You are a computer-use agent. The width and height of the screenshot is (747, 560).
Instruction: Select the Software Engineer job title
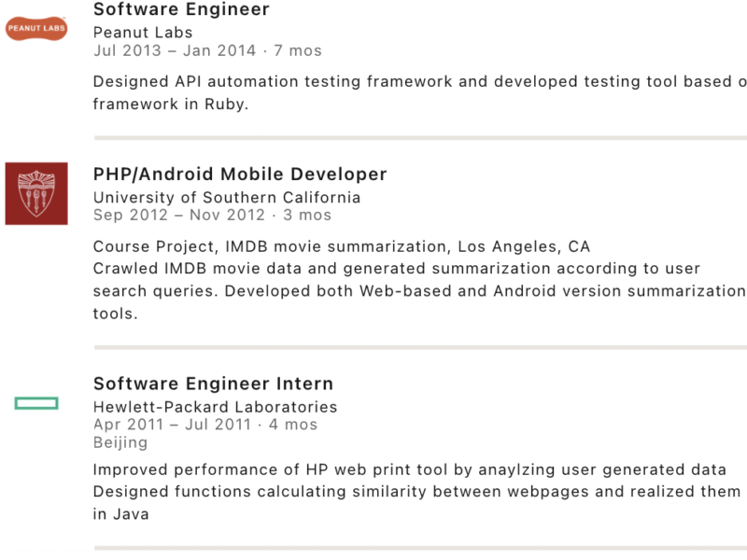[x=181, y=10]
